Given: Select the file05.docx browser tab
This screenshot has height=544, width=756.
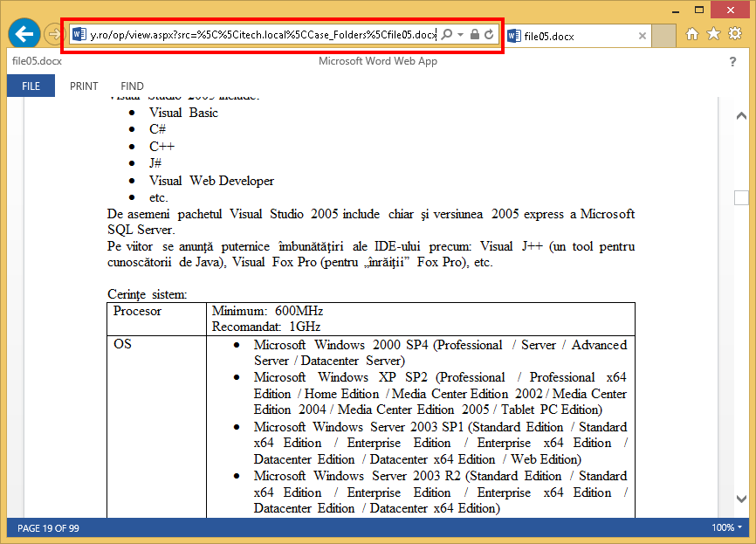Looking at the screenshot, I should tap(578, 36).
